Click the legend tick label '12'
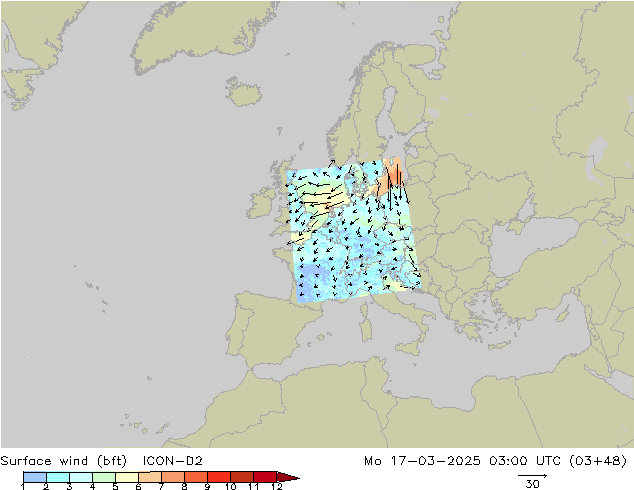Screen dimensions: 634x490 (277, 486)
